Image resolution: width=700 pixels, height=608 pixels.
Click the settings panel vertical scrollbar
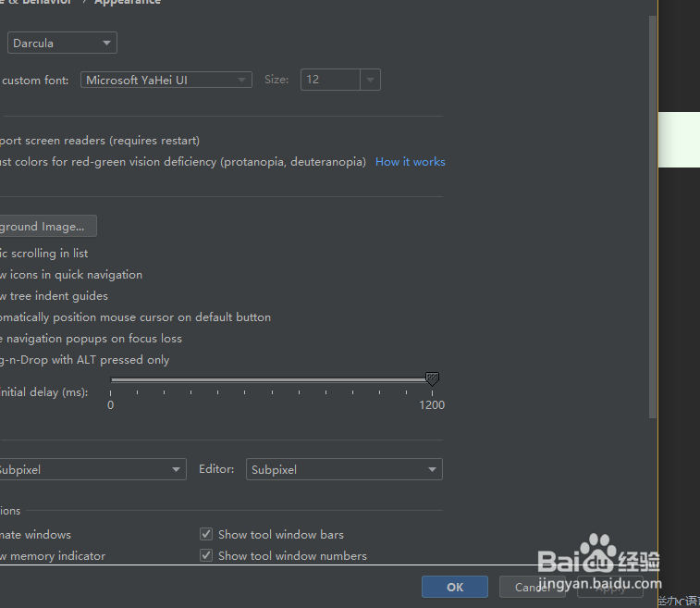[x=653, y=217]
